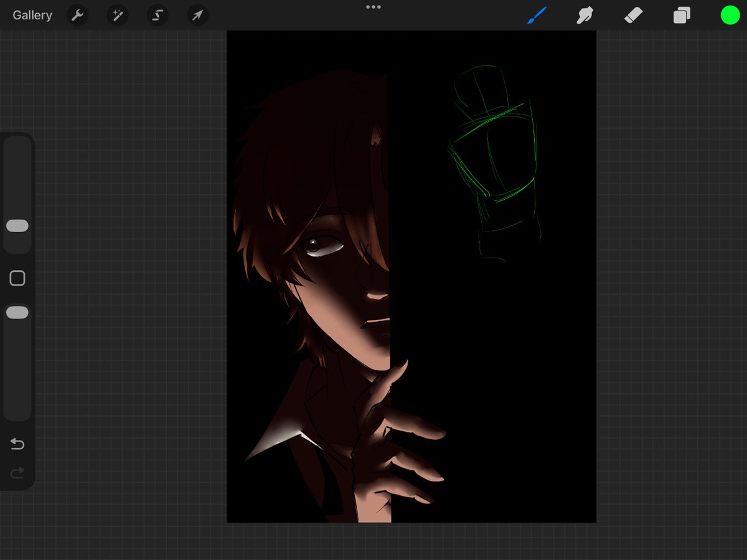Screen dimensions: 747x560
Task: Activate the Selection tool
Action: pyautogui.click(x=157, y=15)
